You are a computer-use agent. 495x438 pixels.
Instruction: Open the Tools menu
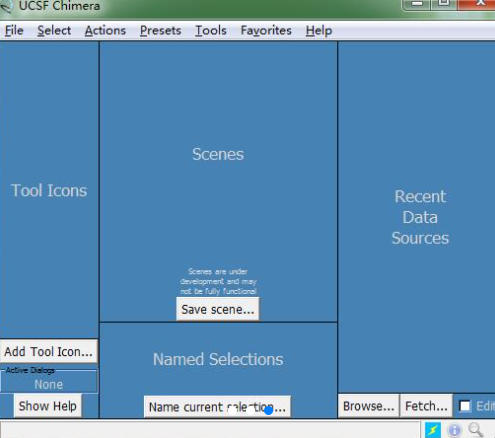coord(211,31)
